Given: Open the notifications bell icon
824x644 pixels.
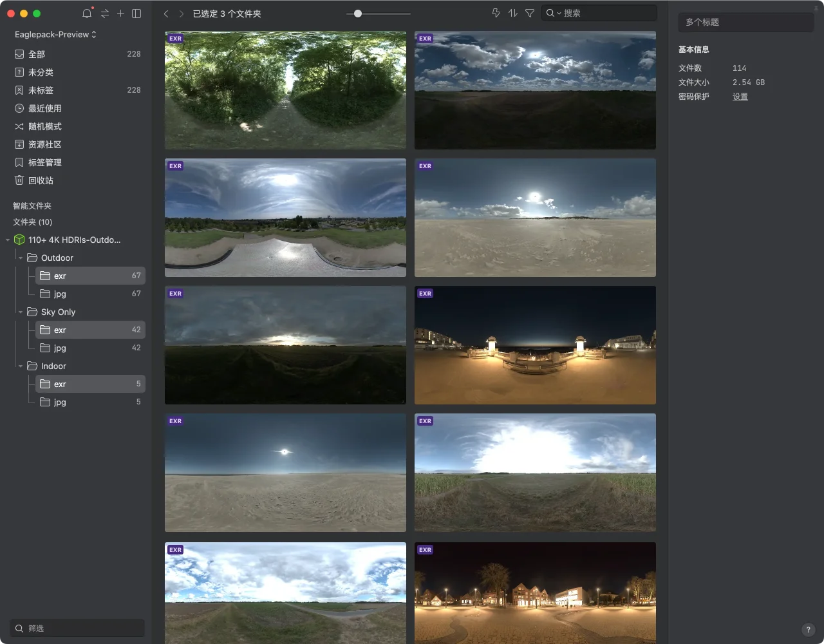Looking at the screenshot, I should (x=87, y=13).
